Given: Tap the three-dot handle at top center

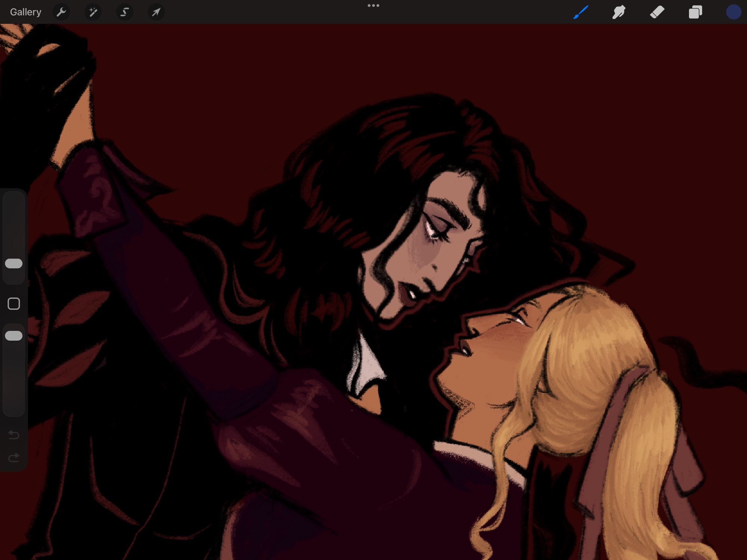Looking at the screenshot, I should pyautogui.click(x=373, y=6).
